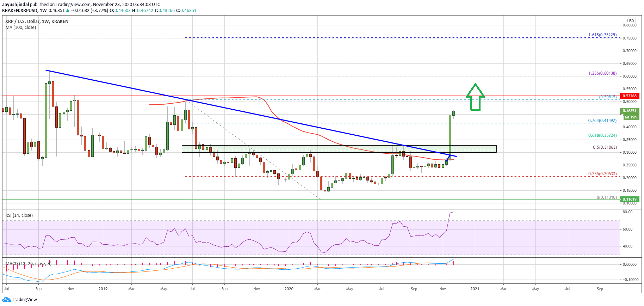The image size is (644, 306).
Task: Select the 0.236(0.20633) Fibonacci label
Action: [x=602, y=174]
